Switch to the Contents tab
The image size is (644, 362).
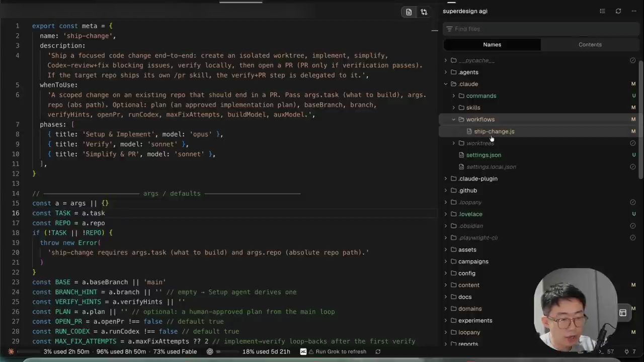590,45
